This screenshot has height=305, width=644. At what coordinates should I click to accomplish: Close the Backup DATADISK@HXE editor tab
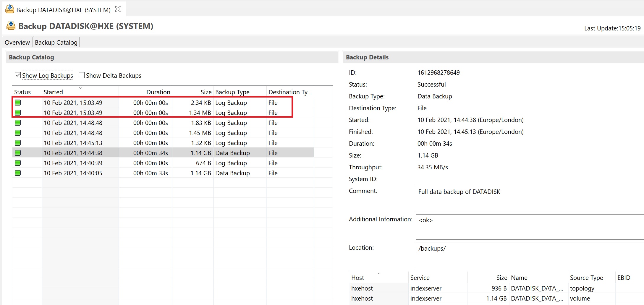118,9
